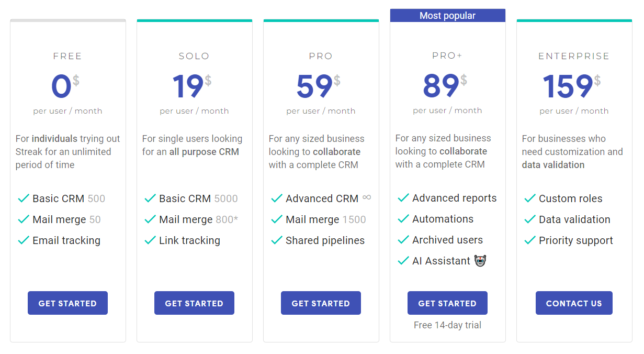Click the Free 14-day trial text
The image size is (644, 354).
447,325
